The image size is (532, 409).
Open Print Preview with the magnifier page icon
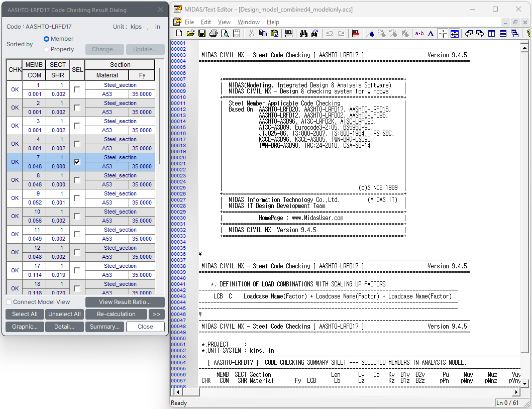tap(225, 33)
